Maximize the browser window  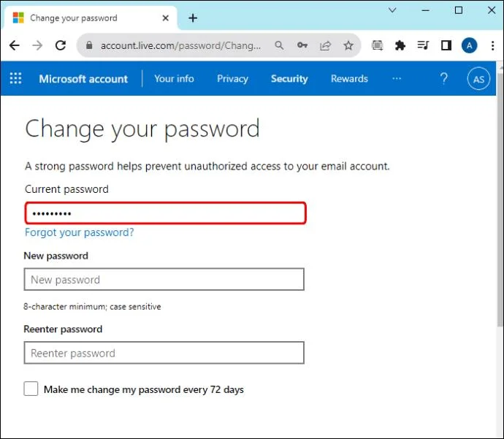pos(459,10)
